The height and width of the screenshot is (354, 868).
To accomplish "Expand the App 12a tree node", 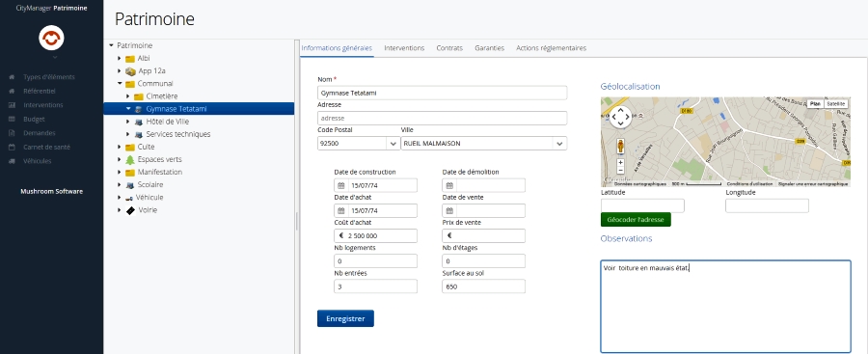I will tap(119, 71).
